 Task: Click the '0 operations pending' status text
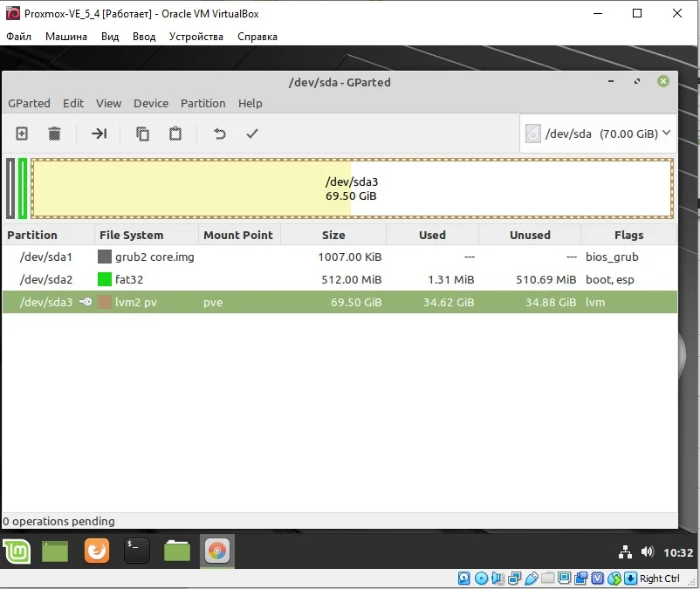click(x=59, y=521)
